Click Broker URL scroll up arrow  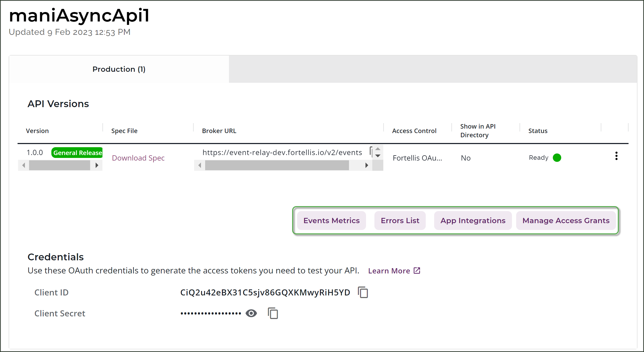point(378,149)
